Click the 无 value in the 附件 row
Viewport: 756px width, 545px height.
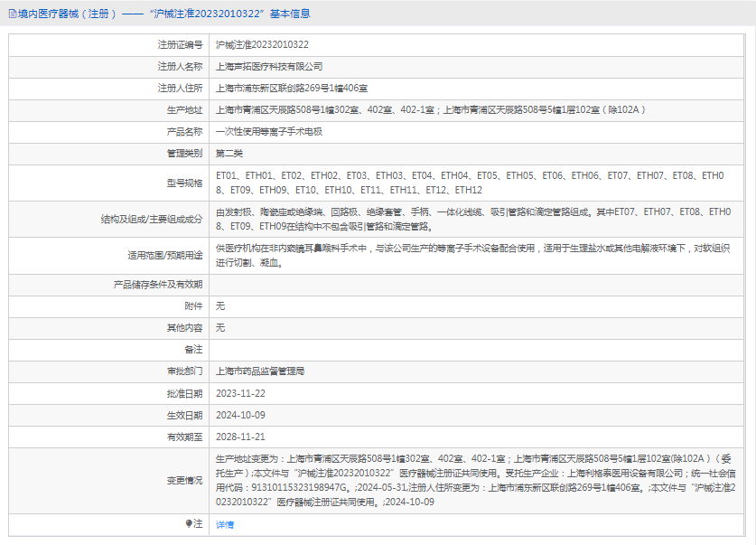pos(220,306)
